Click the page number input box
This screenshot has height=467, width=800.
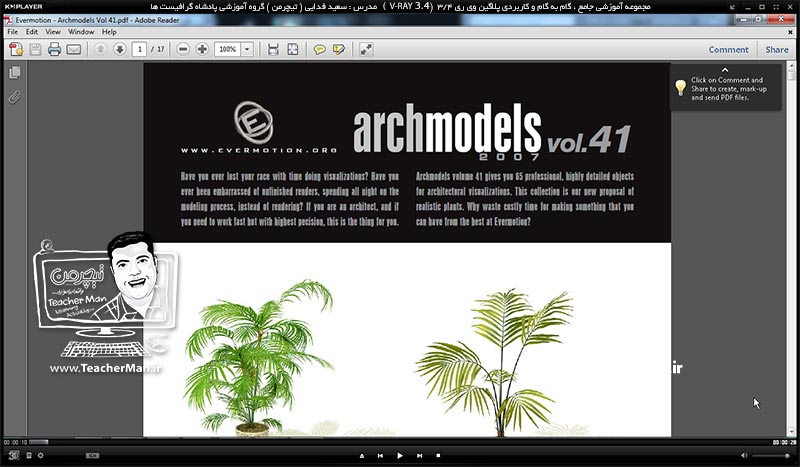140,49
